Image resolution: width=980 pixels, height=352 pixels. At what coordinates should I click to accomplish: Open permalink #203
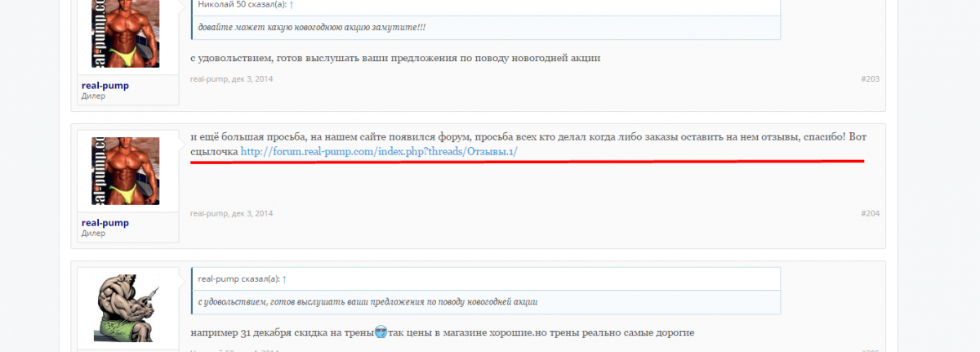click(870, 79)
